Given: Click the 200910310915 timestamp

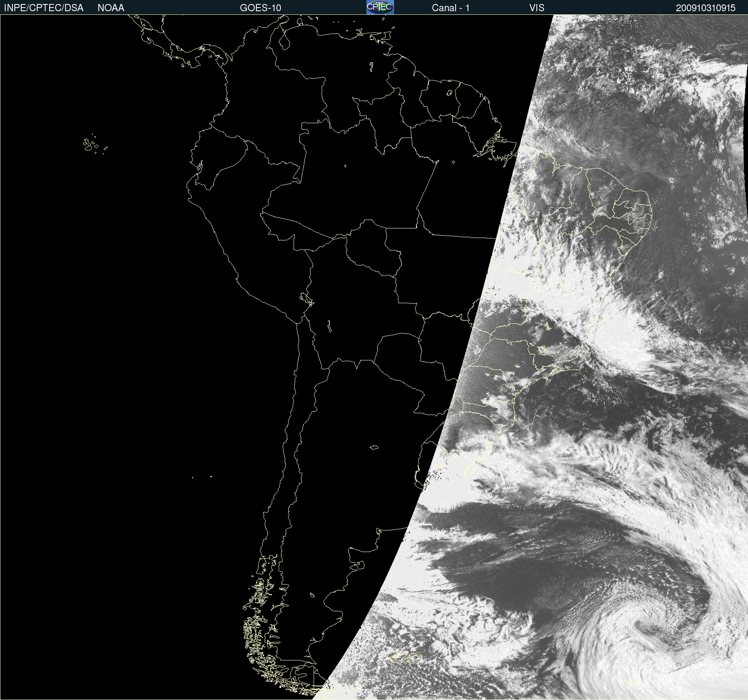Looking at the screenshot, I should click(706, 8).
